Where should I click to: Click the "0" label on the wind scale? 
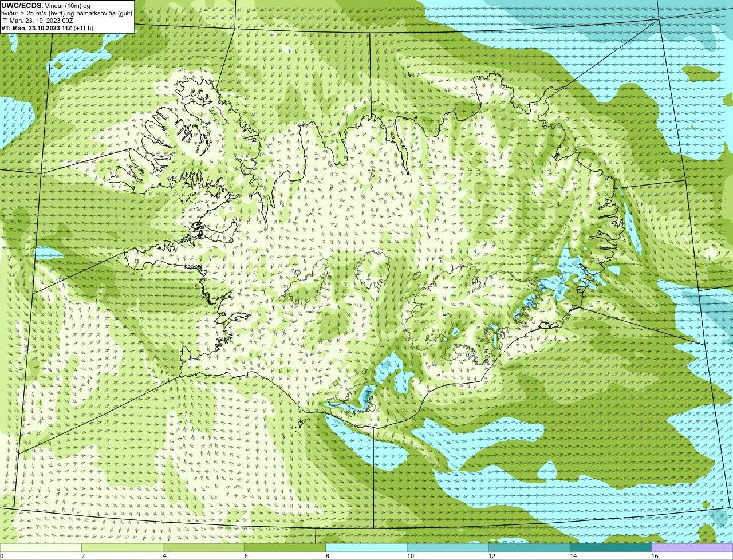click(2, 556)
